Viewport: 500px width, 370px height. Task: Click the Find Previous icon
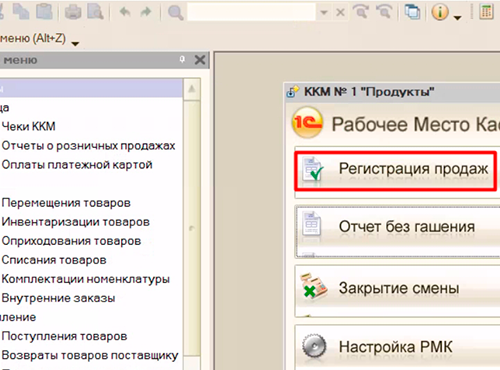(384, 12)
